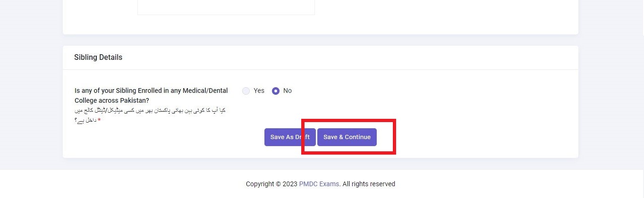Click the English sibling enrollment question text
The image size is (644, 198).
point(151,95)
